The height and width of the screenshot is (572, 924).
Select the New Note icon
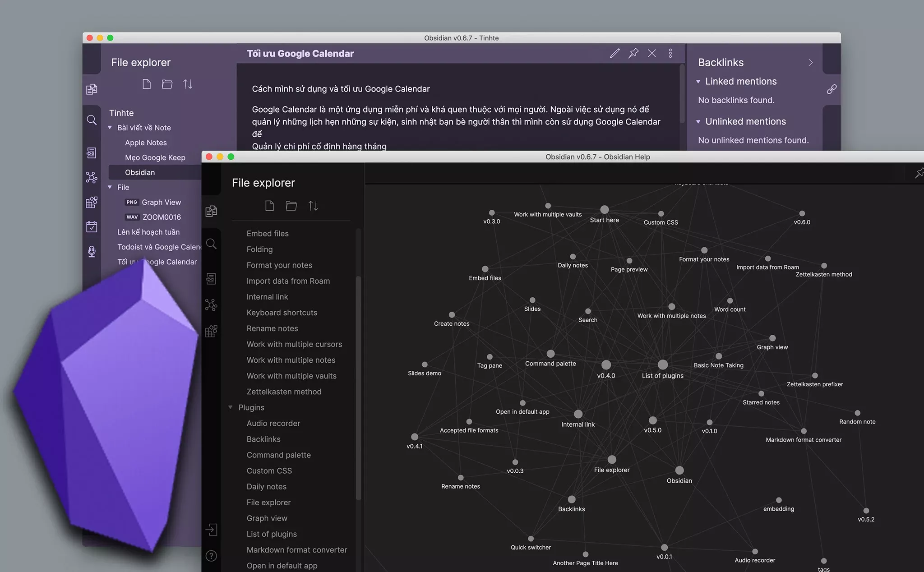click(x=146, y=84)
